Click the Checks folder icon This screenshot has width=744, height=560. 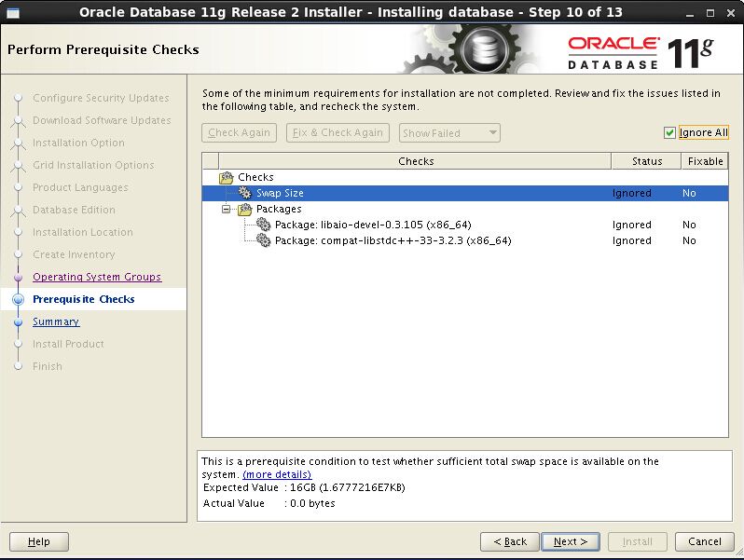point(227,178)
